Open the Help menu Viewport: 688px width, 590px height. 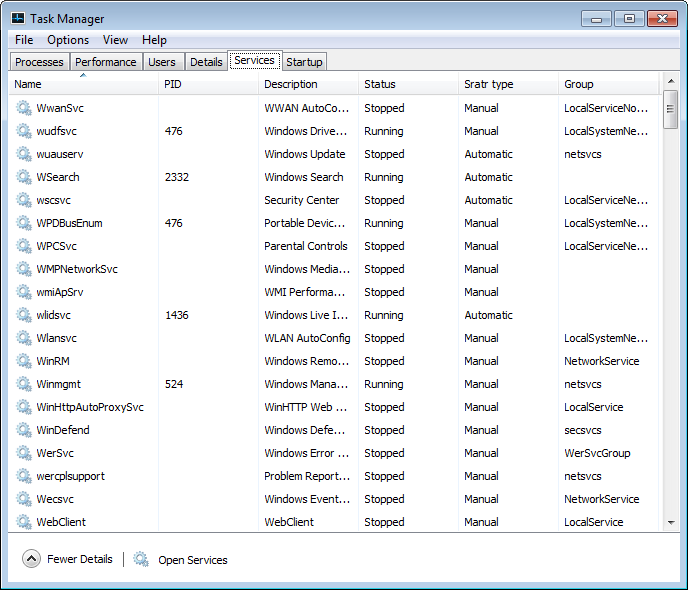pos(154,40)
